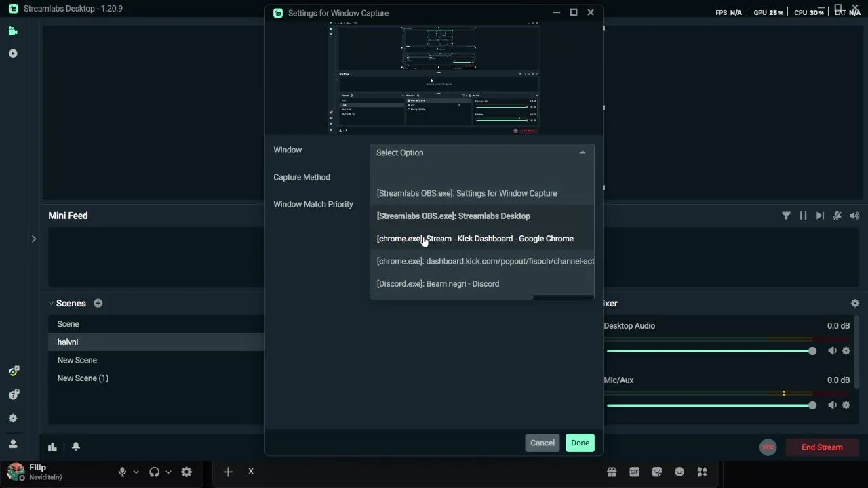Screen dimensions: 868x488
Task: Click Done in Window Capture settings
Action: [580, 443]
